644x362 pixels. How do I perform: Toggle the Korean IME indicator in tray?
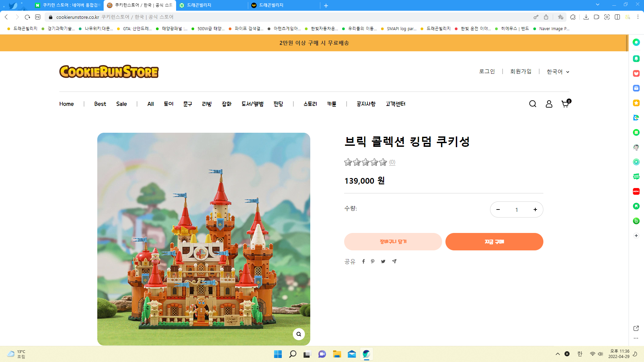pos(580,354)
